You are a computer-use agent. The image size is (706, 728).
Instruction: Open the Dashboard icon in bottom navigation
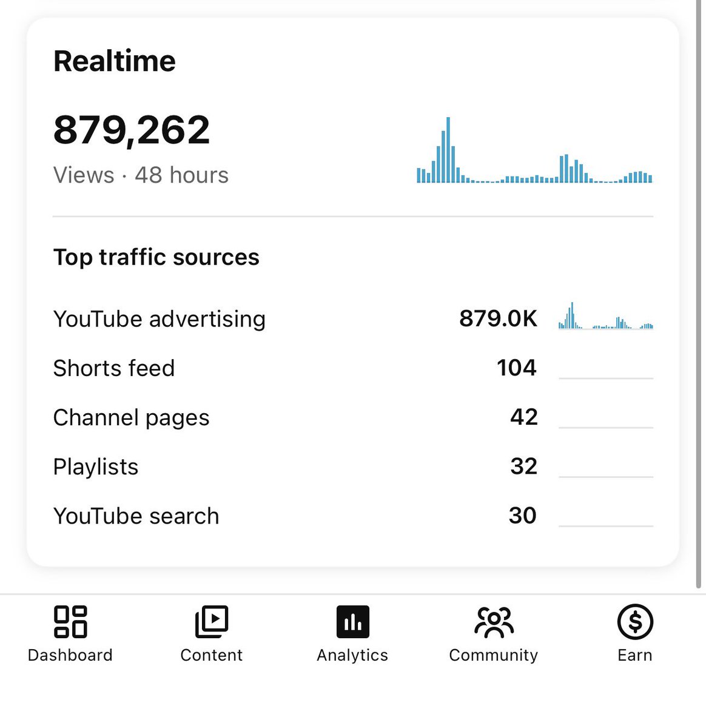tap(70, 622)
